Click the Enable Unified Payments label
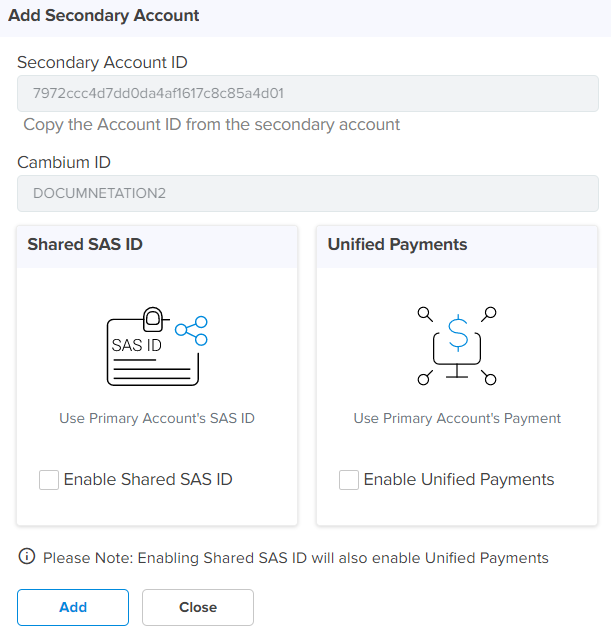 (459, 480)
